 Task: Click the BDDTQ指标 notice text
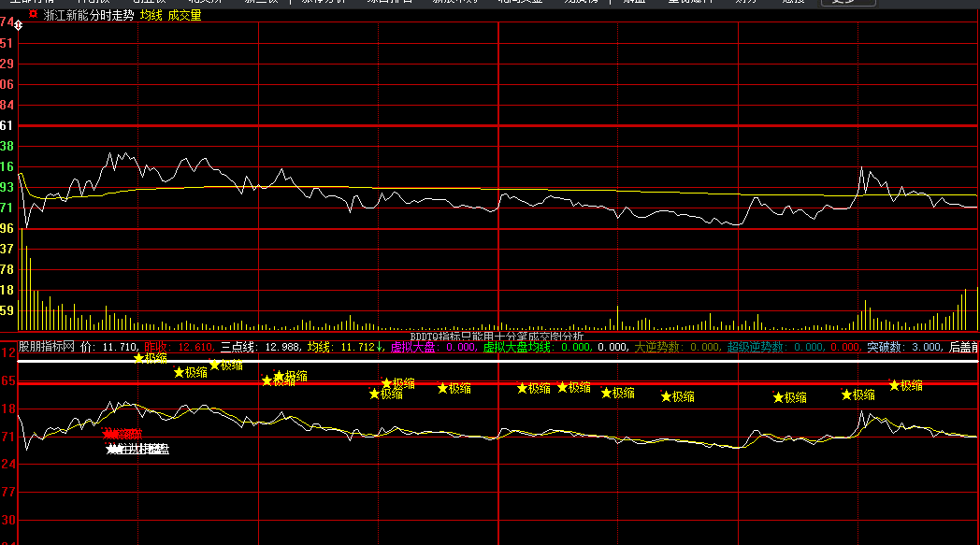click(497, 337)
